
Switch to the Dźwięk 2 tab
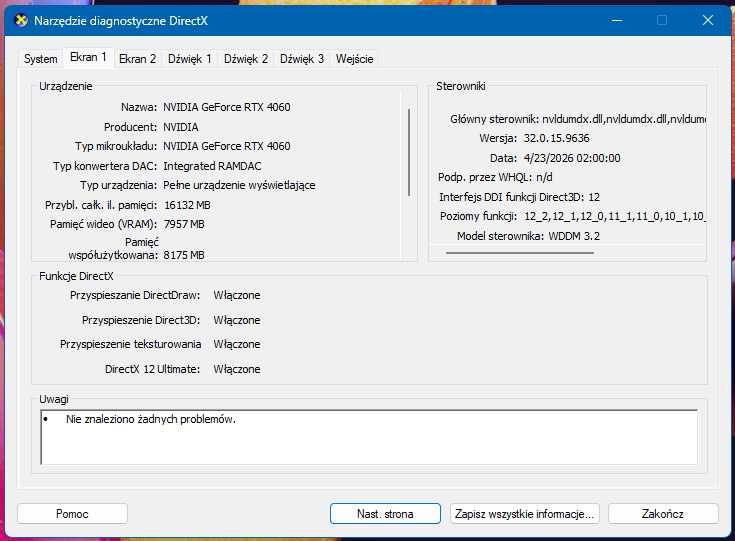[246, 59]
